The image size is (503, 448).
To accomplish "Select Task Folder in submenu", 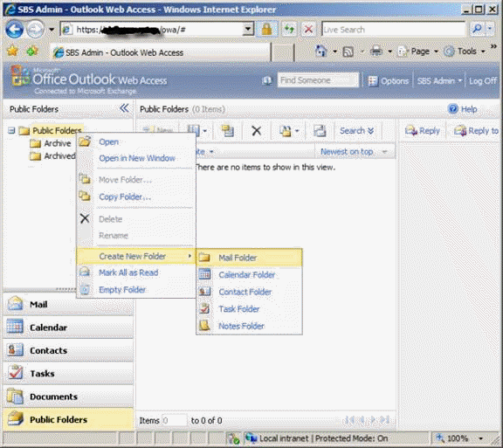I will tap(249, 309).
